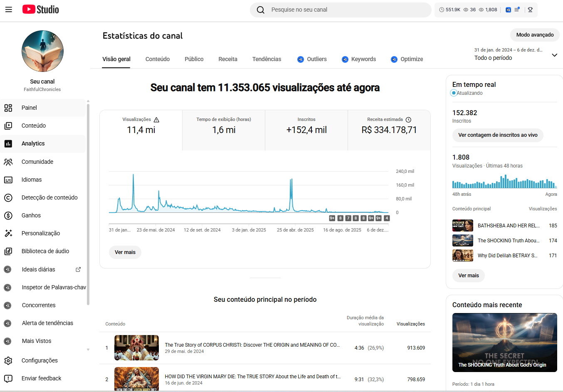Open the hamburger navigation menu
The height and width of the screenshot is (392, 563).
point(8,10)
